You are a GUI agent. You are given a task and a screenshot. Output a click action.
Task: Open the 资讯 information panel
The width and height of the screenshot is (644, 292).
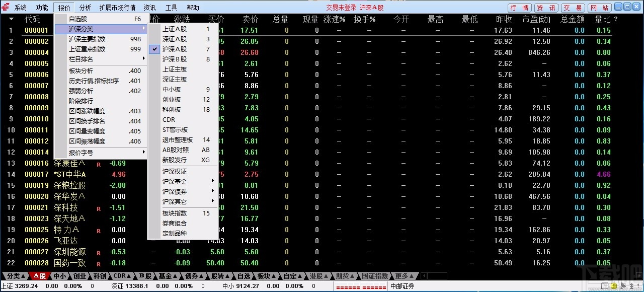point(547,8)
